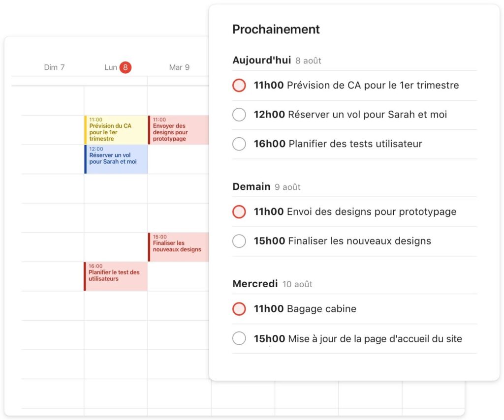This screenshot has width=504, height=420.
Task: Select the "Demain" section header
Action: pos(252,186)
